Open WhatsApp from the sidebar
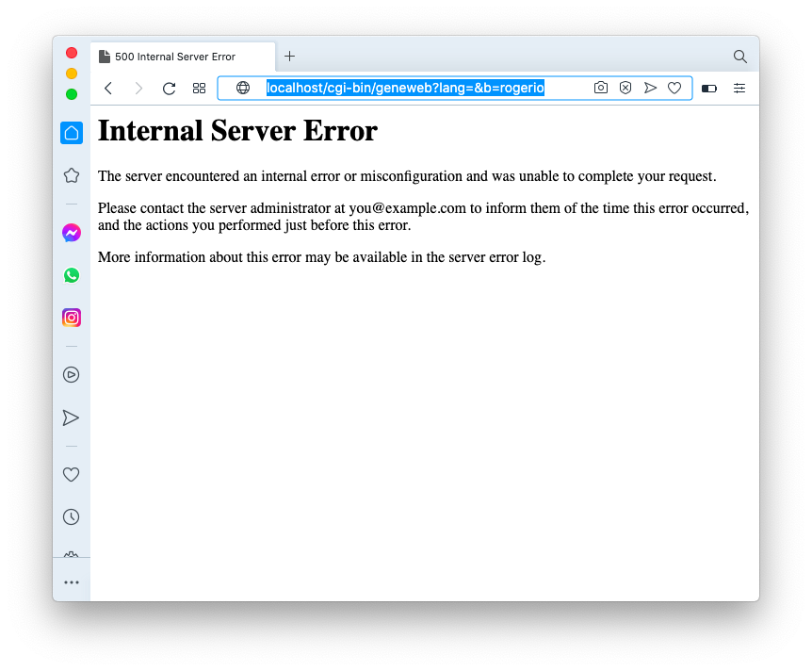Image resolution: width=812 pixels, height=671 pixels. pyautogui.click(x=71, y=275)
